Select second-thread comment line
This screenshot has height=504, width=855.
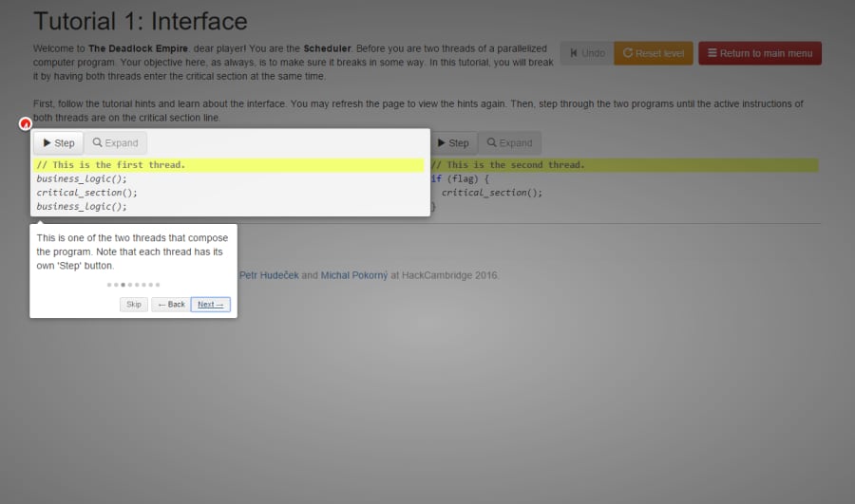click(624, 164)
